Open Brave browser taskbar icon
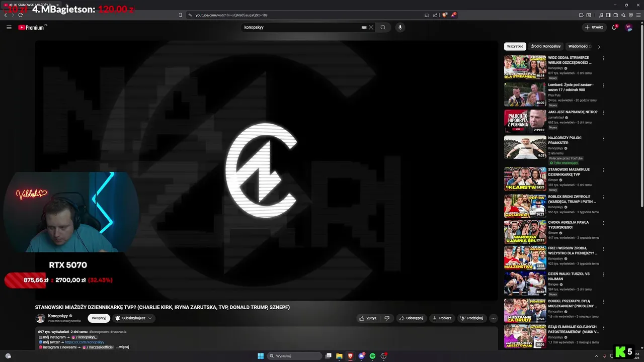The width and height of the screenshot is (644, 362). (x=351, y=356)
